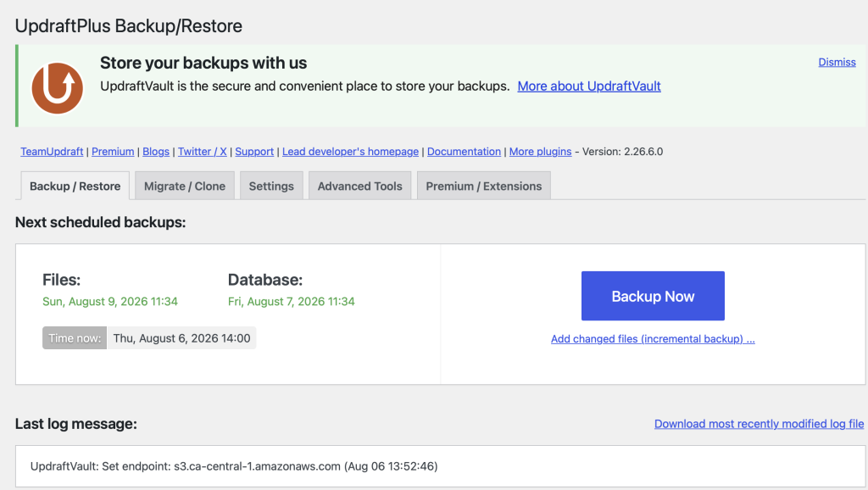Open the Premium / Extensions tab
The height and width of the screenshot is (490, 868).
[484, 186]
